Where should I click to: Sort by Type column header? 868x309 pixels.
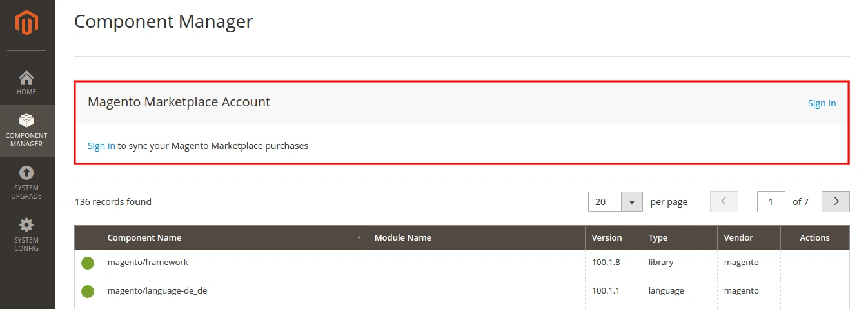(658, 238)
